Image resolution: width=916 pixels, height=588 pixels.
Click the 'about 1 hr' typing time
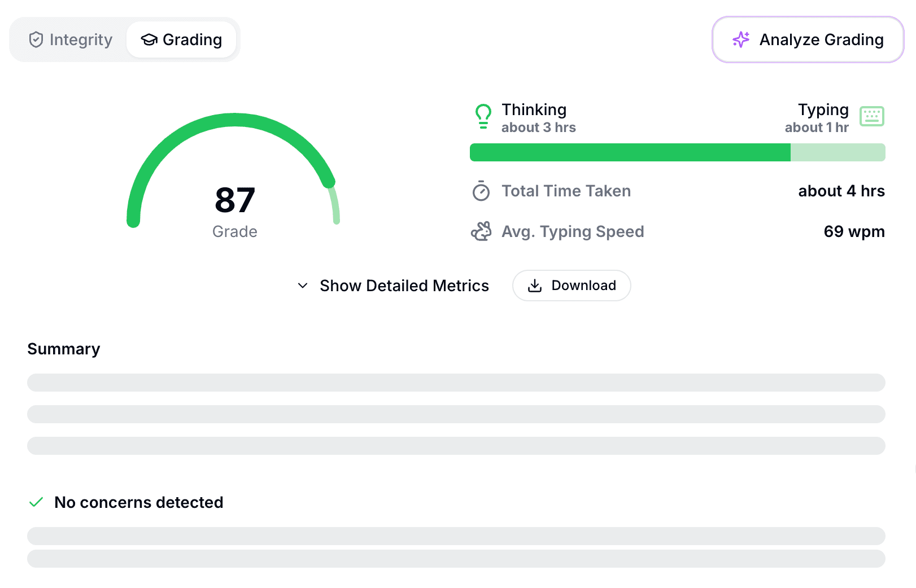(x=817, y=128)
